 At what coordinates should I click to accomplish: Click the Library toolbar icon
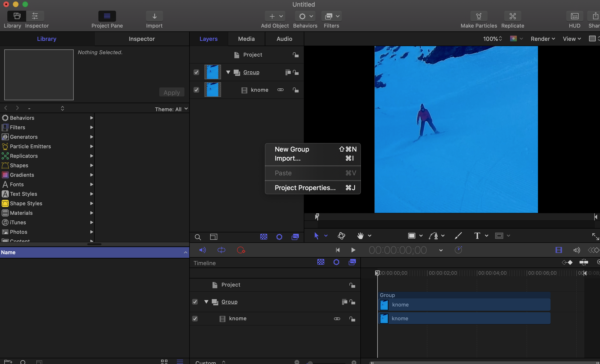[17, 16]
